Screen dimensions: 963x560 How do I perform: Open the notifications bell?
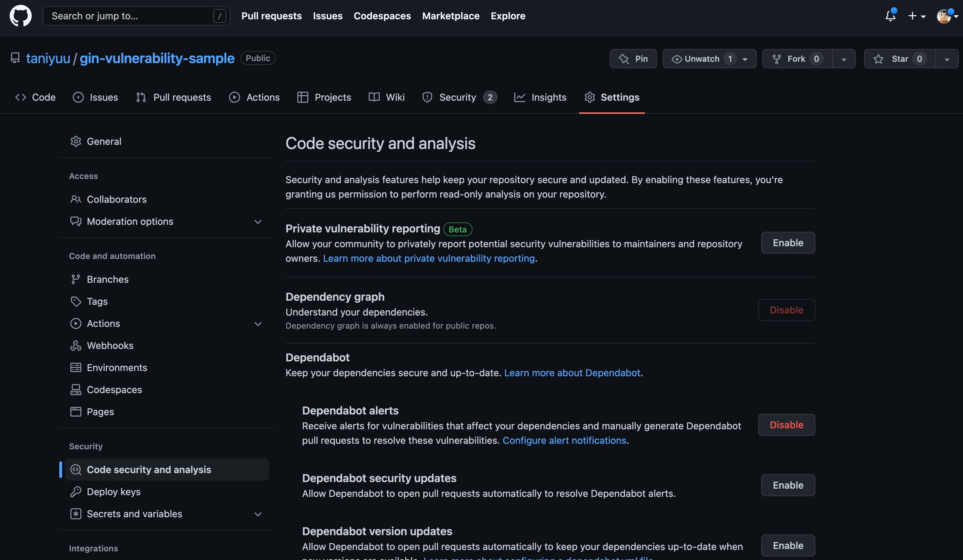pyautogui.click(x=890, y=16)
